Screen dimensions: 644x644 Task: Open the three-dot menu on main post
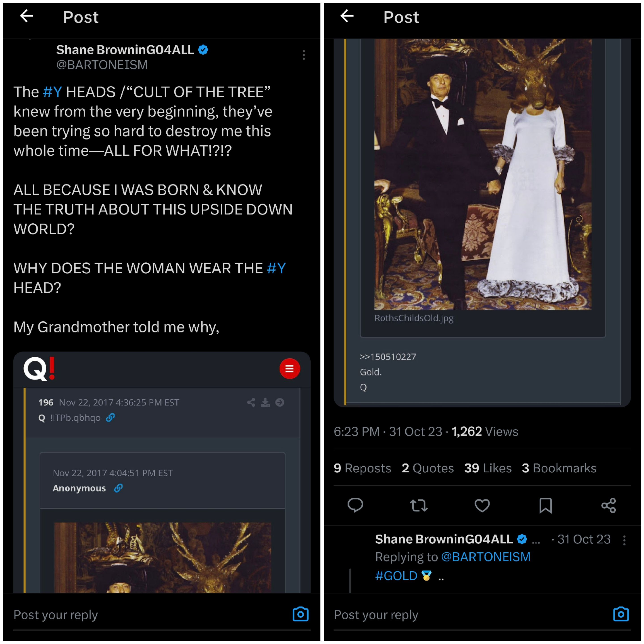(x=304, y=55)
